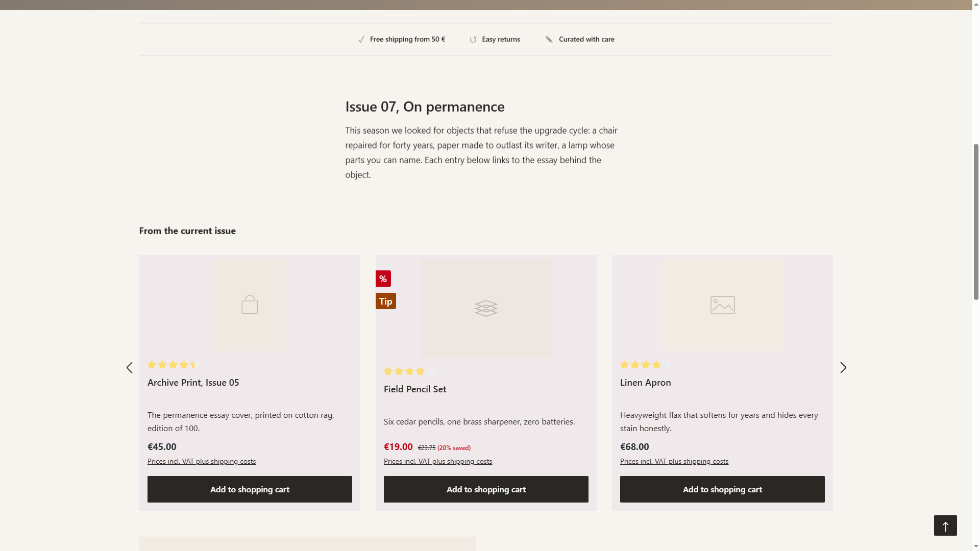Click the 'Six cedar pencils' product description
This screenshot has width=980, height=551.
(479, 421)
